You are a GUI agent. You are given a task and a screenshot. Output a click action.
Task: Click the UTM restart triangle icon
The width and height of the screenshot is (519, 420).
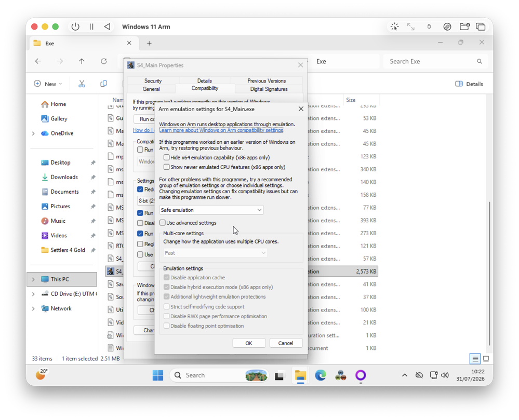(x=107, y=26)
